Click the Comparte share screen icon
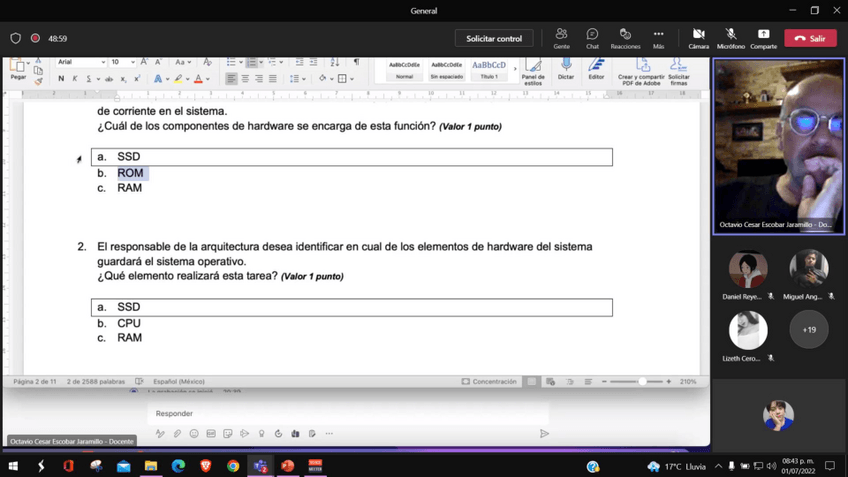848x477 pixels. pyautogui.click(x=763, y=38)
